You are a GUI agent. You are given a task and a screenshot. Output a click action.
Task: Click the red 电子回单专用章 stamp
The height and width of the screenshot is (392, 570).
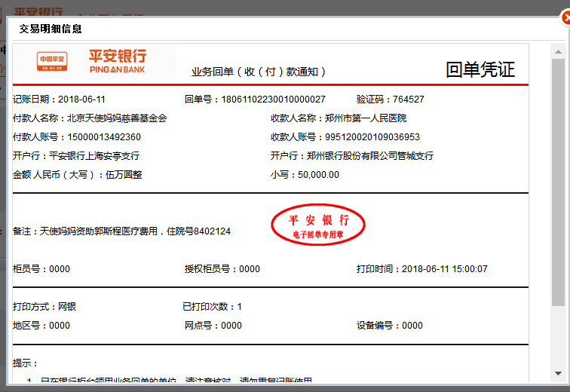[x=318, y=225]
